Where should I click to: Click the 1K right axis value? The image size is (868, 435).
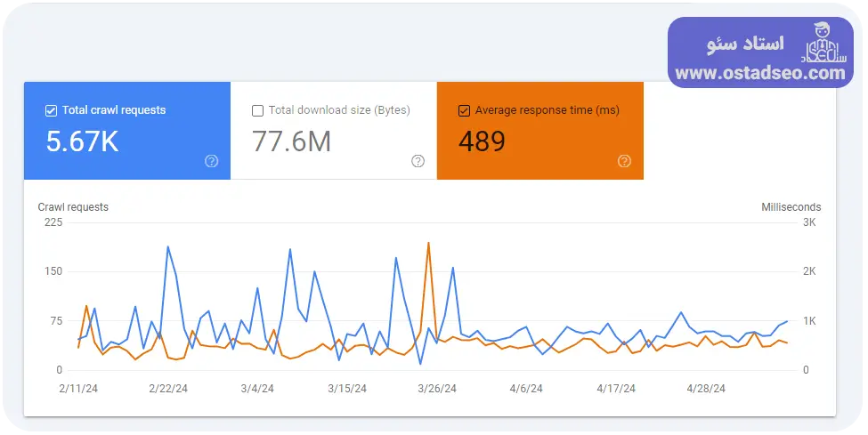click(809, 321)
